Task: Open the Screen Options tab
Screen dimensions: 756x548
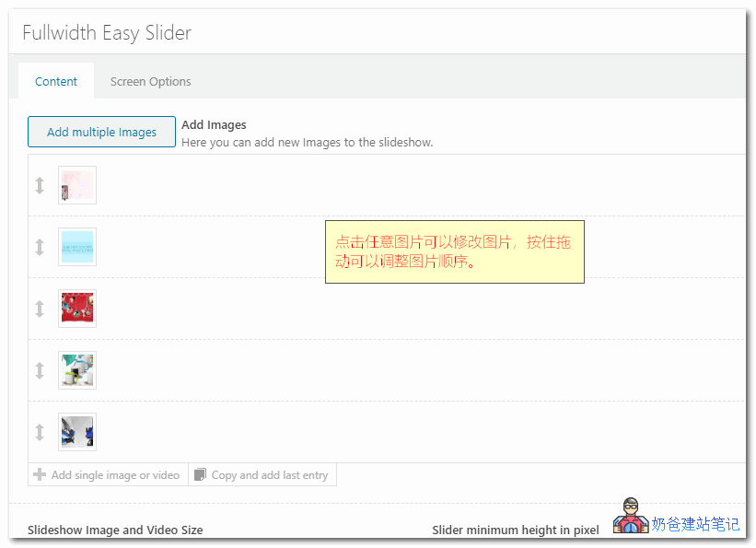Action: pyautogui.click(x=150, y=81)
